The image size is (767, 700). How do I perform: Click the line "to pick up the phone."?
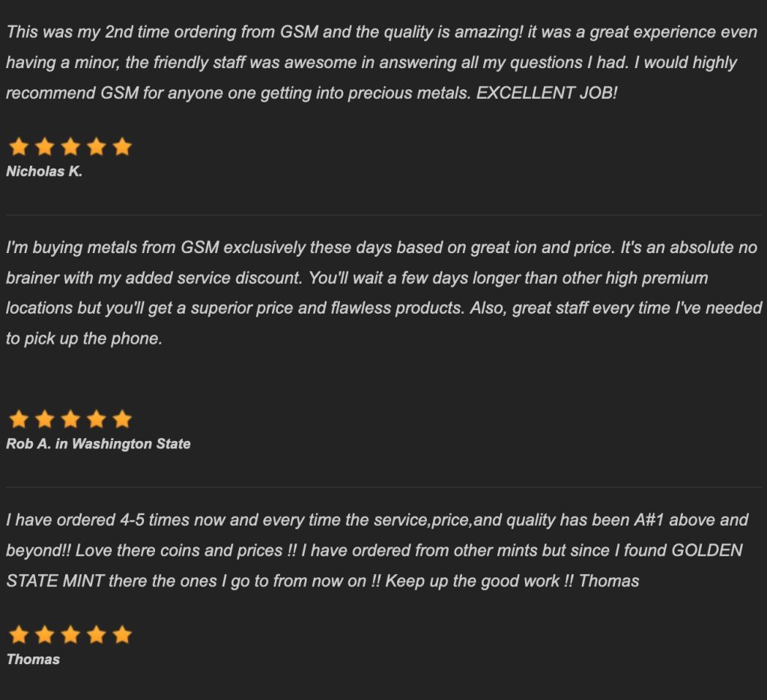(84, 338)
